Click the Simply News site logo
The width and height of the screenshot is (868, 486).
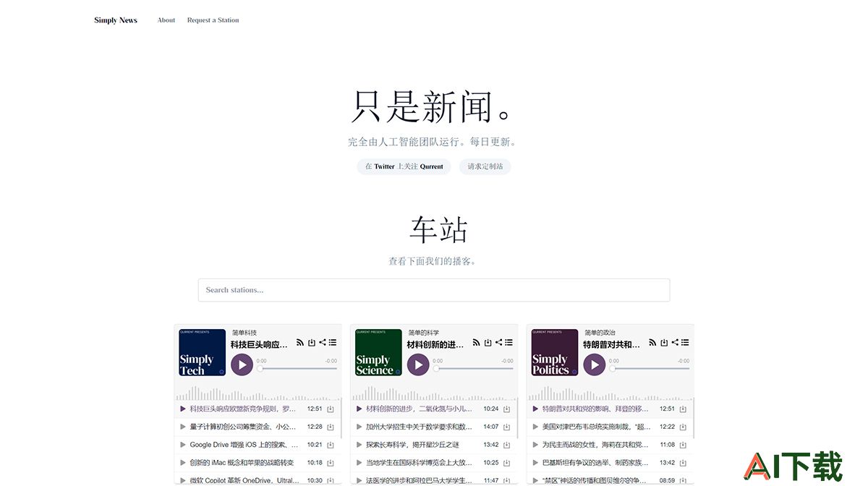tap(116, 20)
